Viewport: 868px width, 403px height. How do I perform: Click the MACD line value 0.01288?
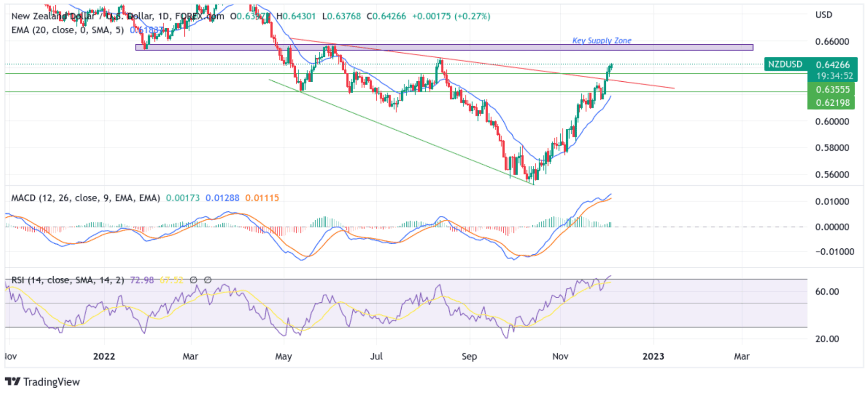[222, 198]
